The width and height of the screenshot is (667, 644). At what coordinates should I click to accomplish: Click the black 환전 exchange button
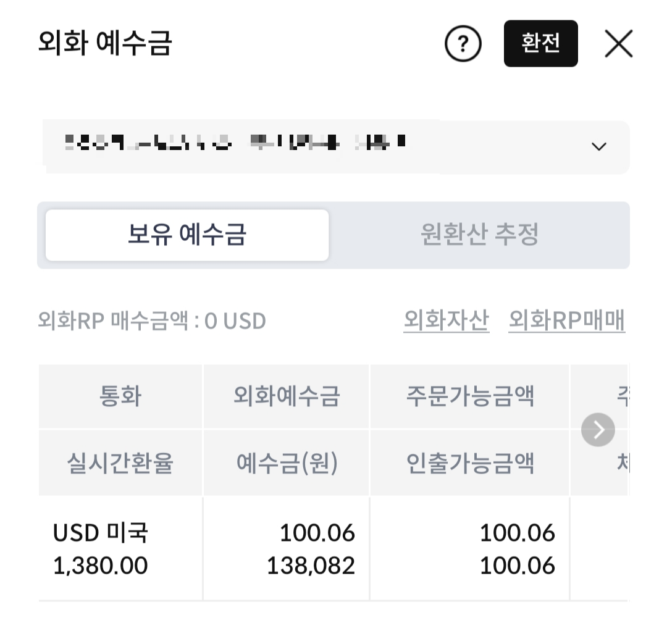tap(541, 43)
